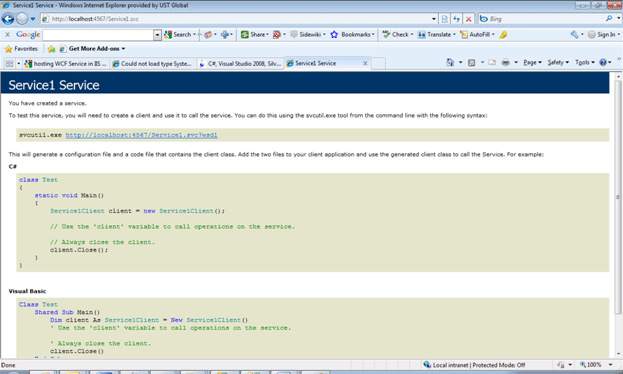Click the Print icon

[505, 62]
